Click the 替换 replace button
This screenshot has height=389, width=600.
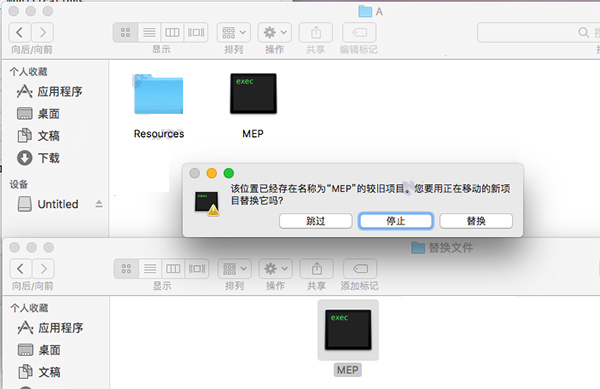pos(476,221)
